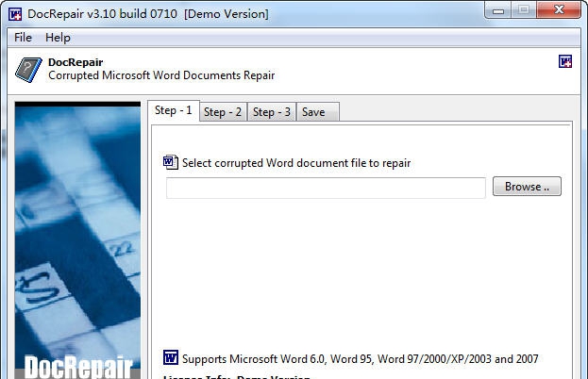Viewport: 588px width, 379px height.
Task: Click the DocRepair crossword banner image
Action: 77,240
